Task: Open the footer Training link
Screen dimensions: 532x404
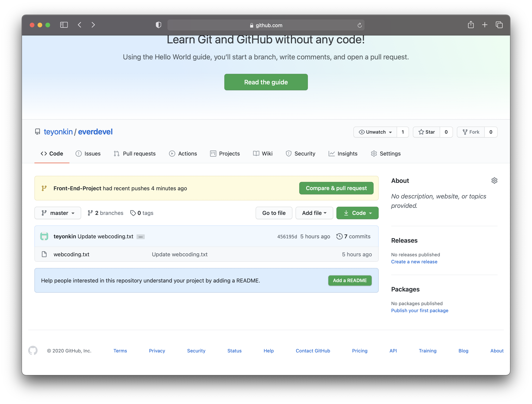Action: pyautogui.click(x=428, y=351)
